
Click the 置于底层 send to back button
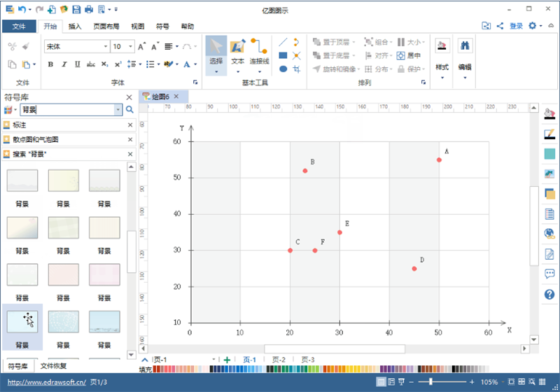(x=334, y=55)
